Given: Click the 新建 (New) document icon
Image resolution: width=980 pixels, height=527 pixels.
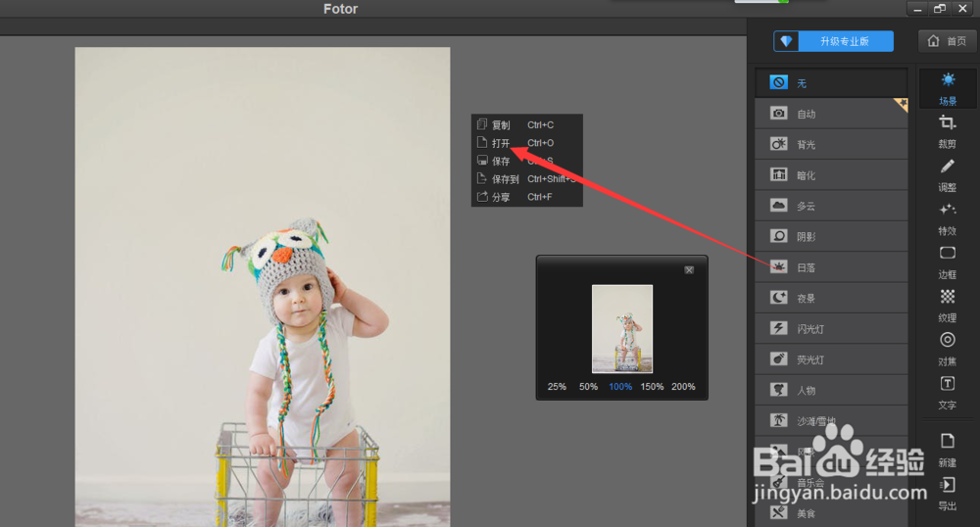Looking at the screenshot, I should pyautogui.click(x=948, y=442).
